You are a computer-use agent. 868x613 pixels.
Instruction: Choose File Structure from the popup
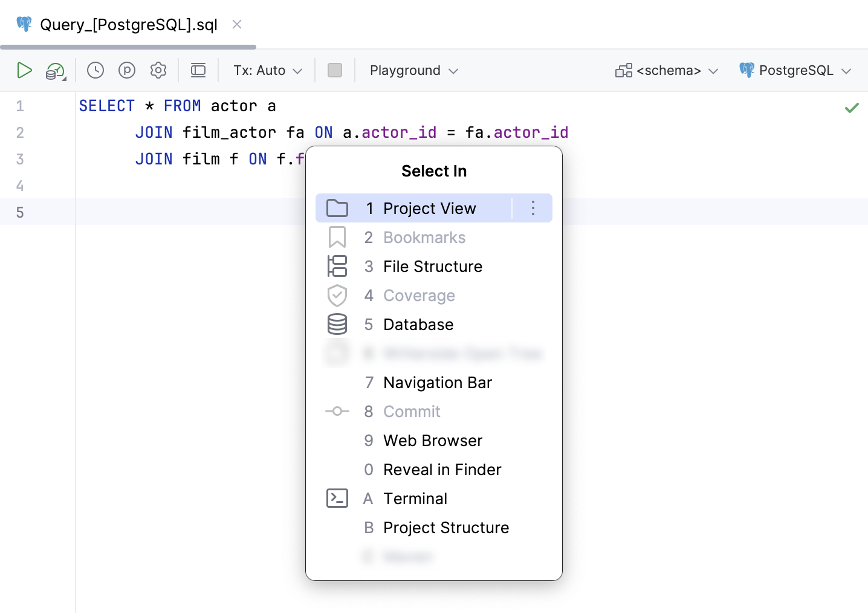coord(433,266)
